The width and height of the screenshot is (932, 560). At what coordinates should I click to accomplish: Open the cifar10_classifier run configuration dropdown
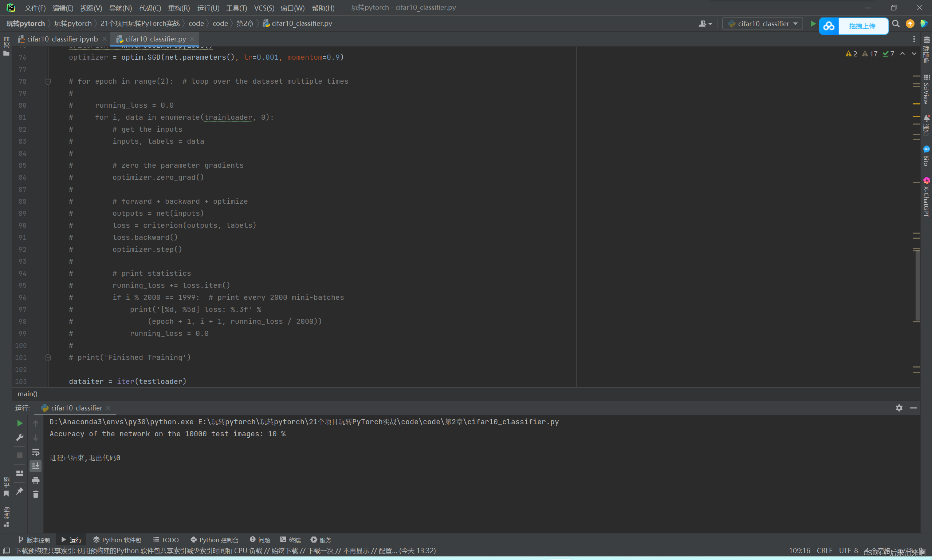[763, 24]
